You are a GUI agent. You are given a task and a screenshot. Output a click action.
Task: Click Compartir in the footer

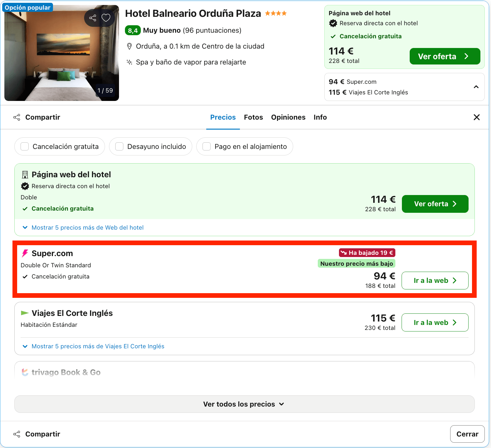(x=43, y=434)
